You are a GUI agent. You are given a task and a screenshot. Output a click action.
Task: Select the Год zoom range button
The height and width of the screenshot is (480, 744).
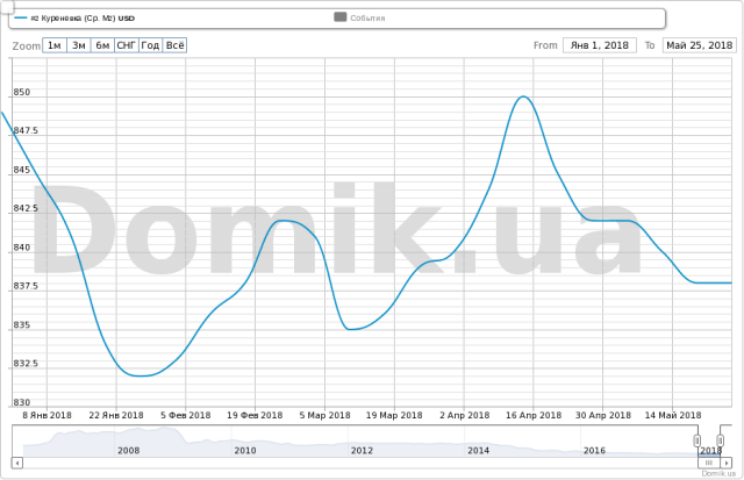coord(150,46)
